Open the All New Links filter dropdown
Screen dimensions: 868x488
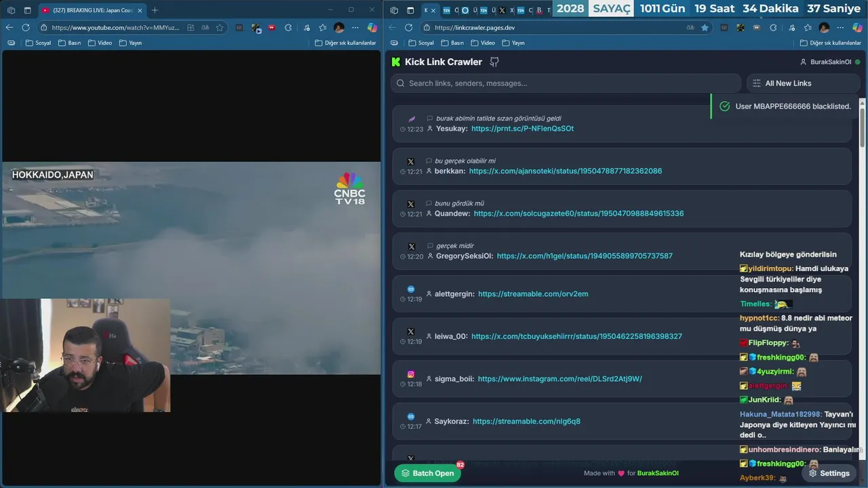click(803, 83)
